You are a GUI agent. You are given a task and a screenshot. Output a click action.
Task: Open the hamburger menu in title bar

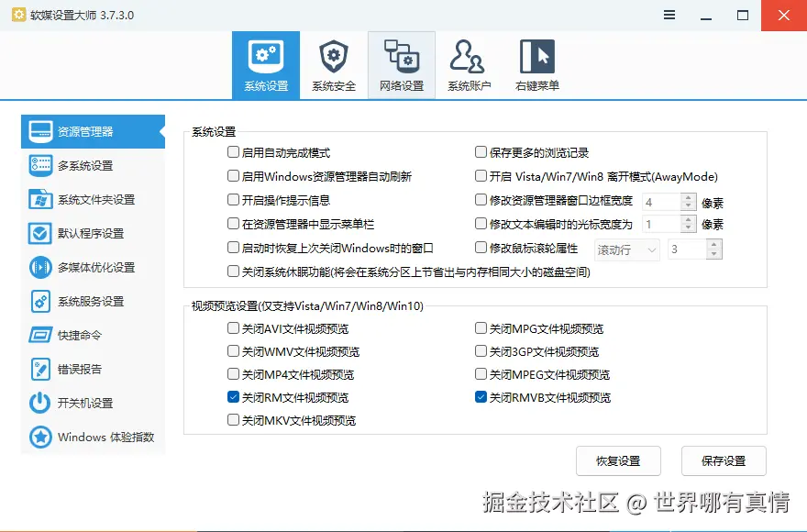pyautogui.click(x=669, y=15)
